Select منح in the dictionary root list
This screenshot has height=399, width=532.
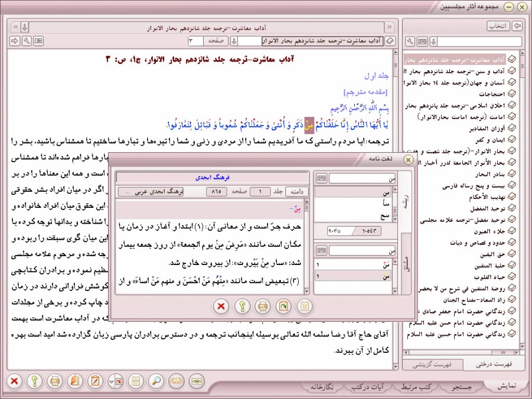pyautogui.click(x=353, y=215)
